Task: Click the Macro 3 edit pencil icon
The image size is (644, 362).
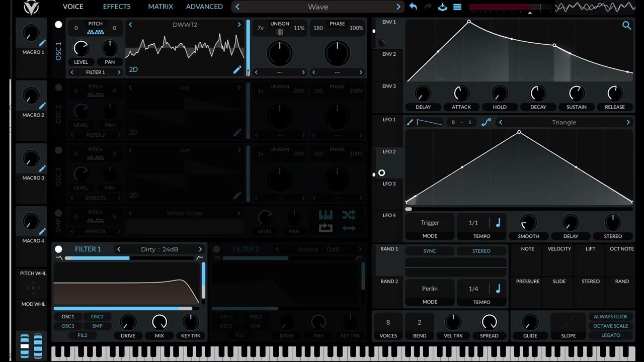Action: 42,169
